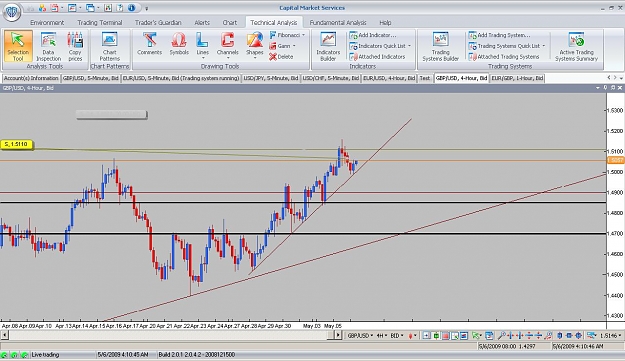This screenshot has width=625, height=361.
Task: Click the right arrow of the chart horizontal scrollbar
Action: coord(338,335)
